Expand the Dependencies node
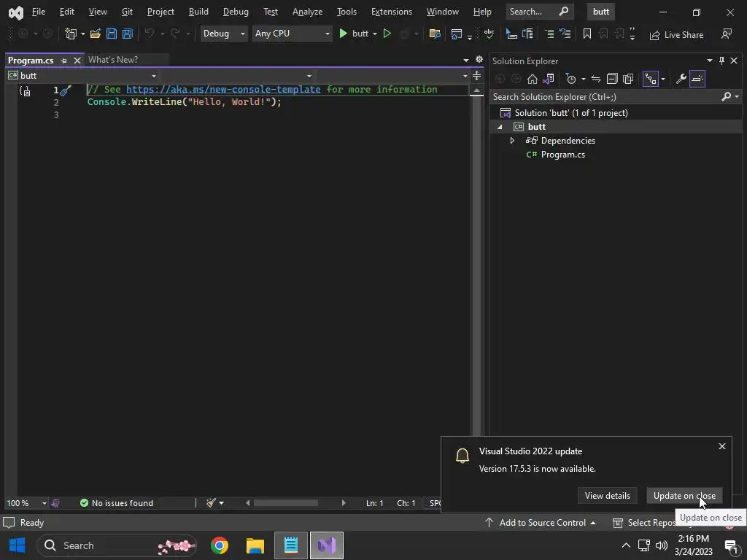The image size is (747, 560). pyautogui.click(x=512, y=141)
